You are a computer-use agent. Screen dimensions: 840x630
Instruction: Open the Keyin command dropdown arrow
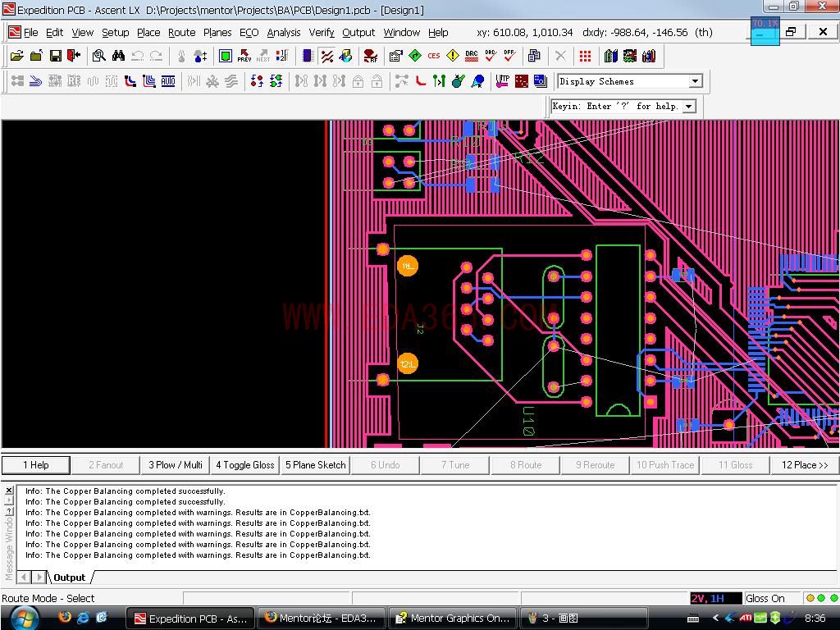pyautogui.click(x=689, y=106)
